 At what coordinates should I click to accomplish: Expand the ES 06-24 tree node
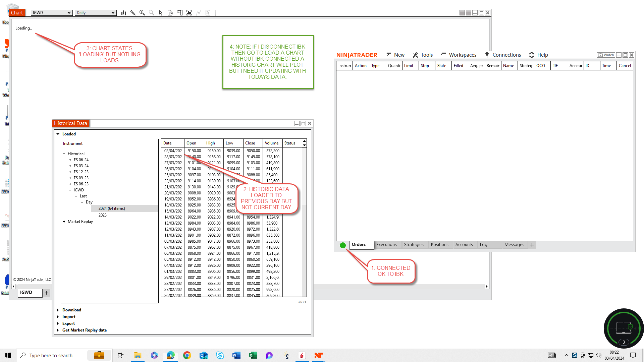(70, 160)
